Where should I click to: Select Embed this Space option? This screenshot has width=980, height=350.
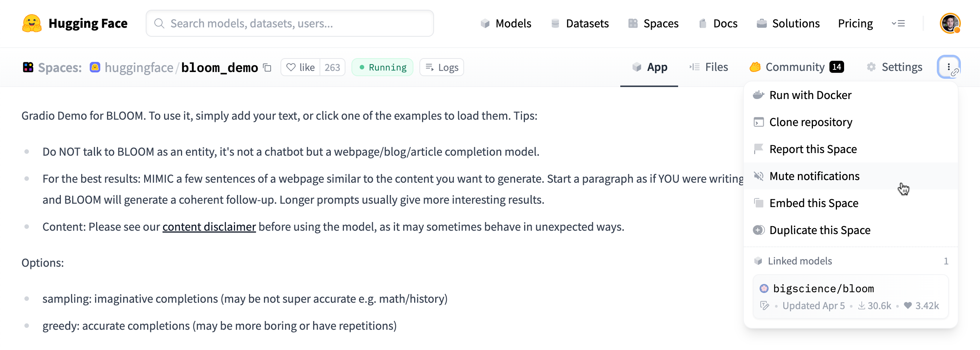813,203
